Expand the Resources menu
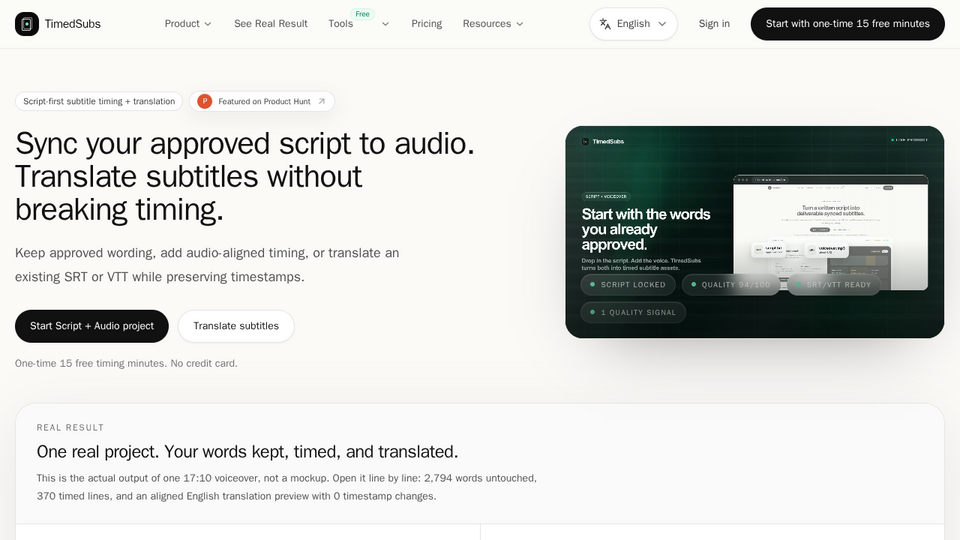Image resolution: width=960 pixels, height=540 pixels. pyautogui.click(x=493, y=24)
